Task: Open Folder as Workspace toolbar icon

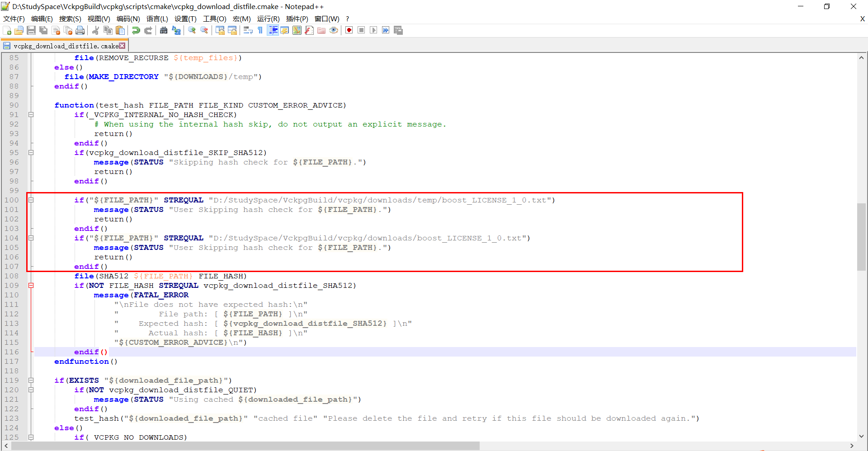Action: pyautogui.click(x=321, y=30)
